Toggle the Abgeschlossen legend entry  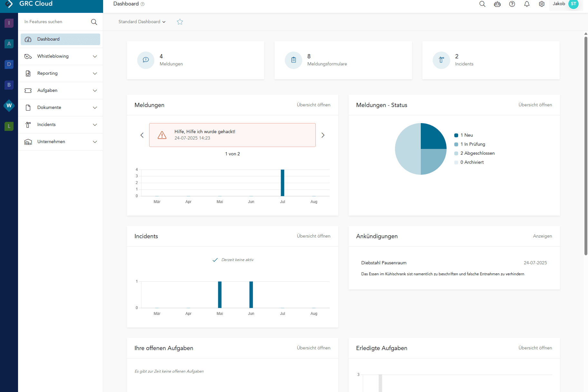477,153
